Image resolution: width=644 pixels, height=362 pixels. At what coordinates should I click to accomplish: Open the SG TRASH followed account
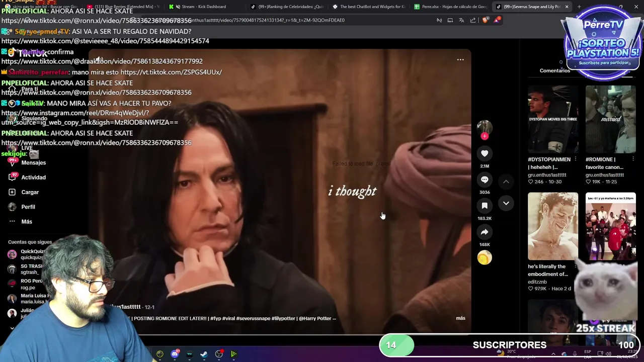[x=26, y=269]
